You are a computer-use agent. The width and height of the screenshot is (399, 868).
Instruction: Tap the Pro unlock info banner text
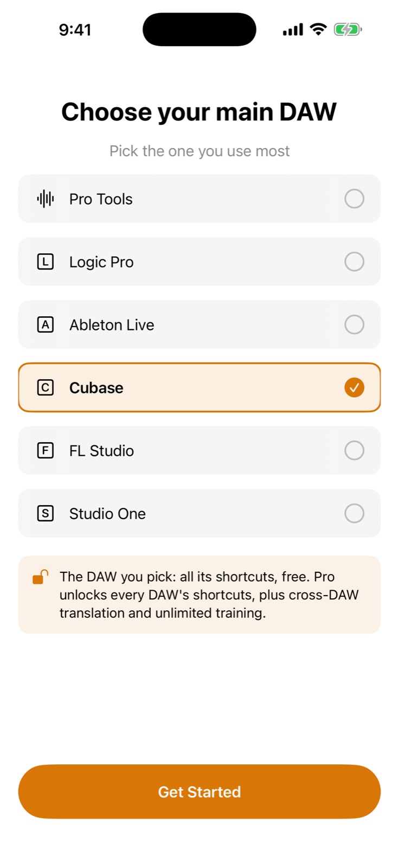209,595
